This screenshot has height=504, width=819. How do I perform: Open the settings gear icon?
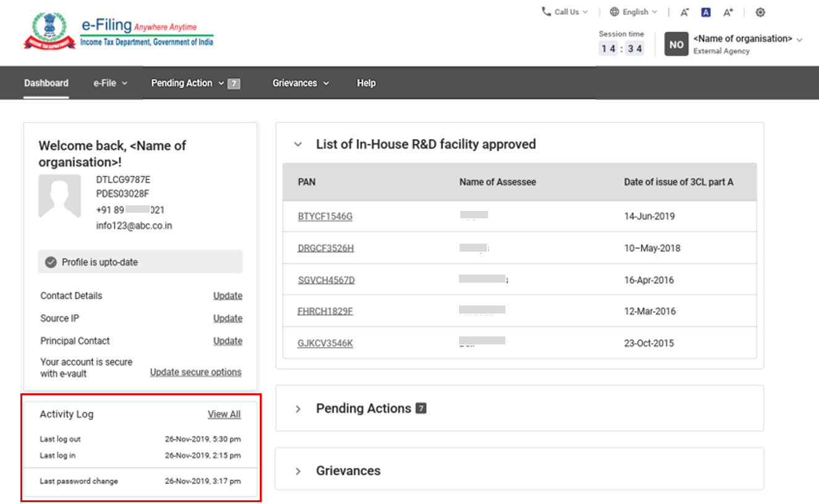[760, 12]
